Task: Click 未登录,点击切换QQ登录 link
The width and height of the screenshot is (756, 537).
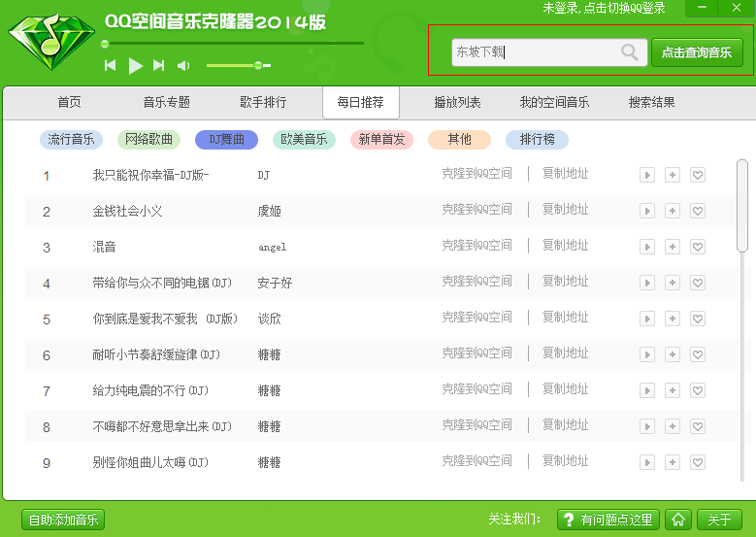Action: (605, 8)
